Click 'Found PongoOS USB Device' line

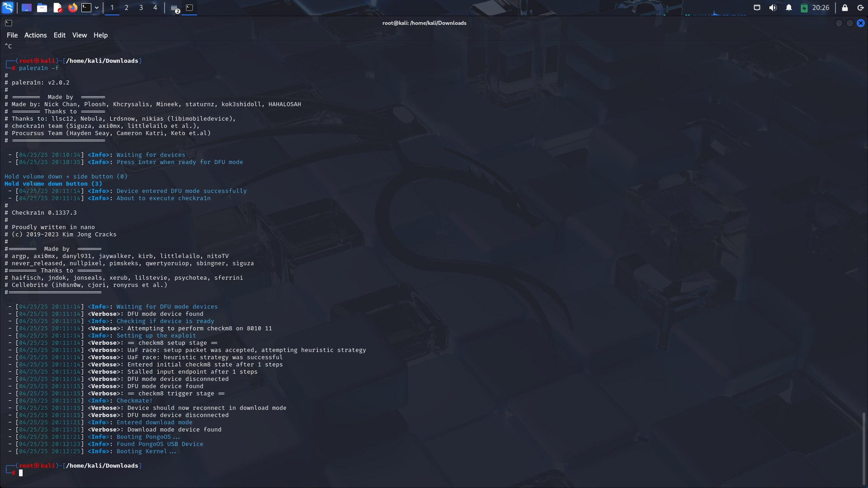[x=160, y=444]
